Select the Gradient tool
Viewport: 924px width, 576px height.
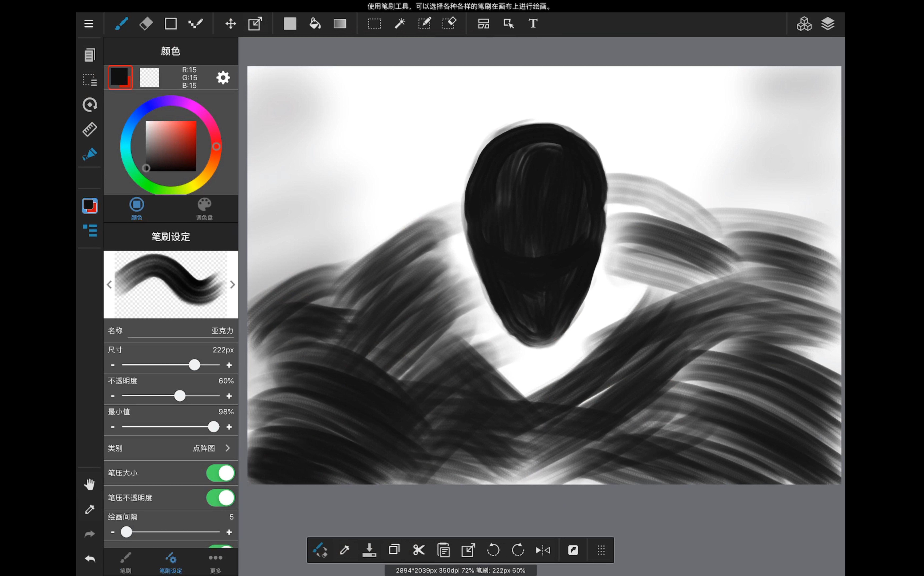[x=340, y=24]
